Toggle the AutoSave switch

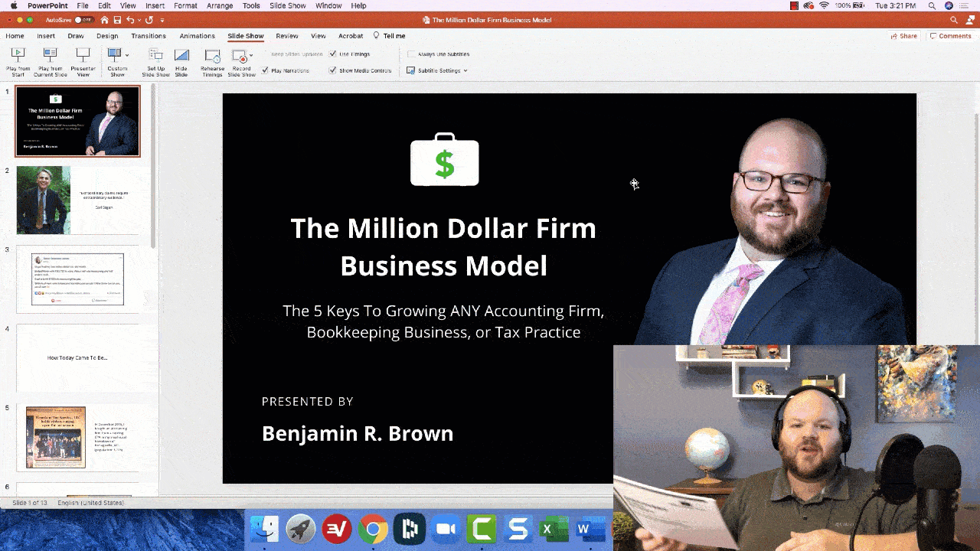coord(83,20)
